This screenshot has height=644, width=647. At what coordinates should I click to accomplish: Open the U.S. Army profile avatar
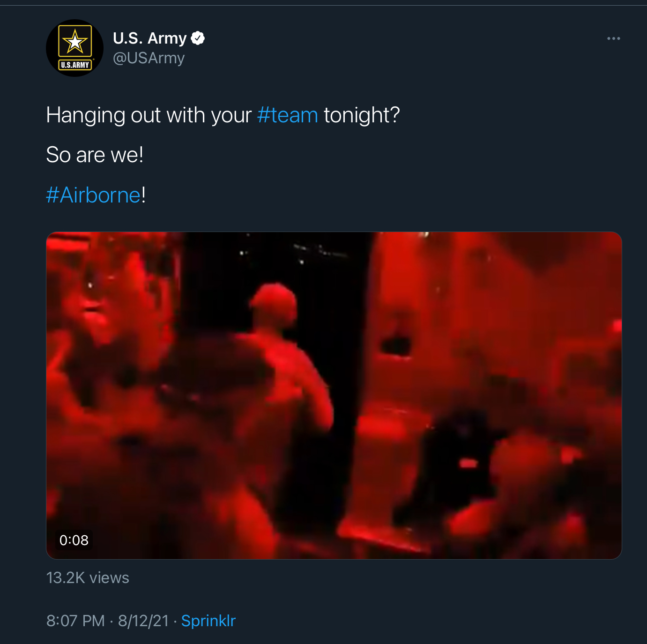(75, 48)
